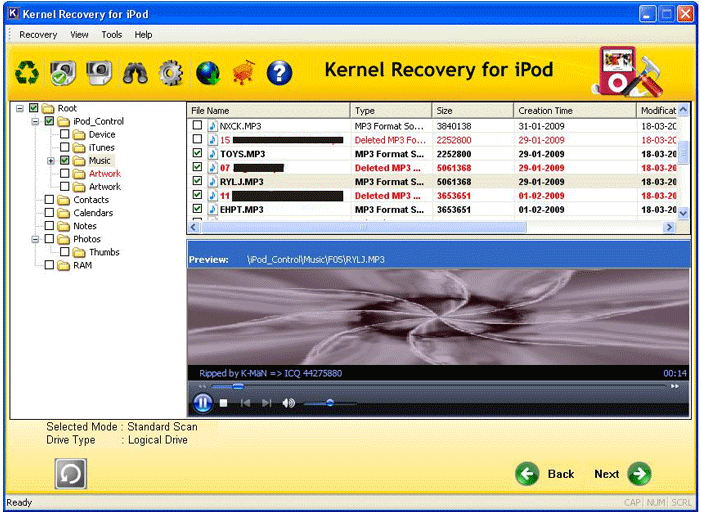Check the Notes folder checkbox
Screen dimensions: 701x514
pos(49,225)
